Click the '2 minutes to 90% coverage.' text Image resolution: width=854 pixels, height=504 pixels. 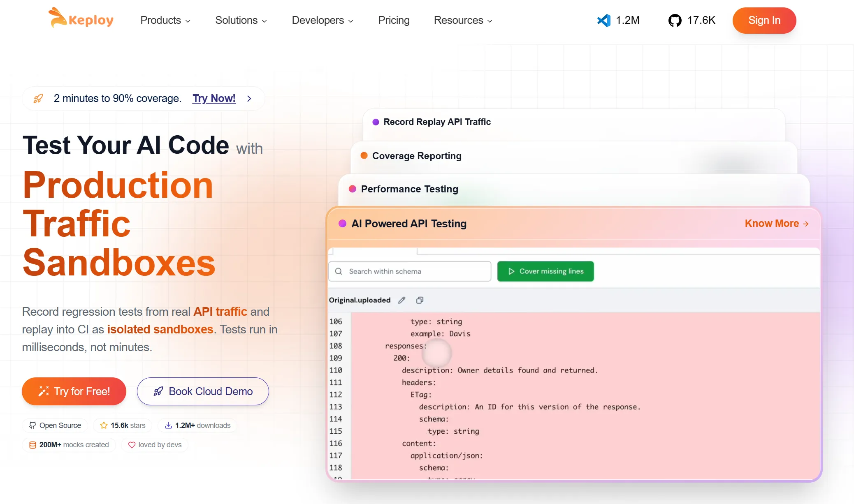click(118, 99)
